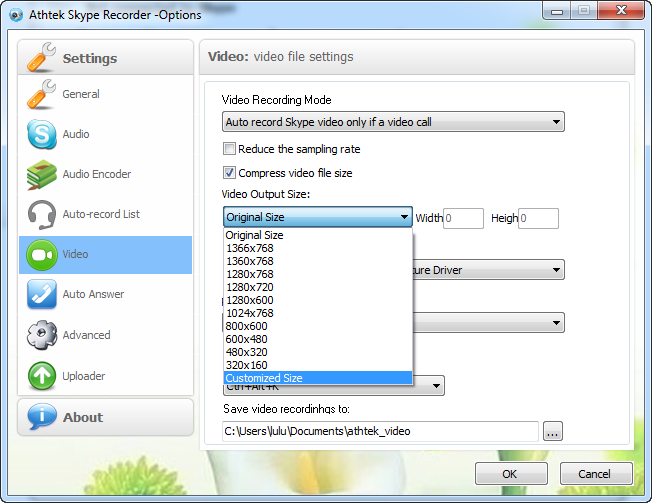Choose 1366x768 from the size list
Viewport: 652px width, 503px height.
[x=318, y=248]
